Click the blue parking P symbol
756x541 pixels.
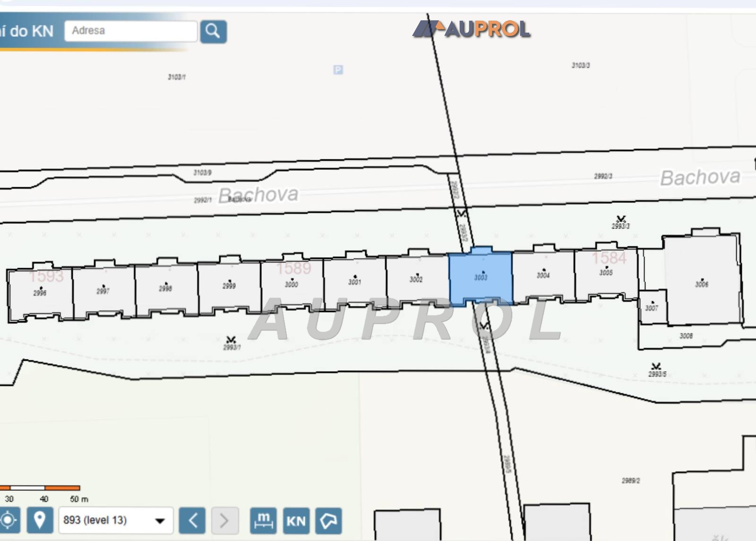[x=338, y=70]
